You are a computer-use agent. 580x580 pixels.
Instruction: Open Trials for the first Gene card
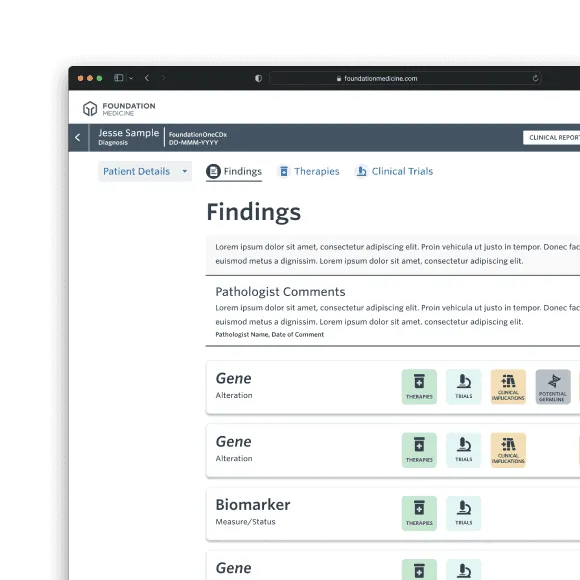pyautogui.click(x=463, y=387)
